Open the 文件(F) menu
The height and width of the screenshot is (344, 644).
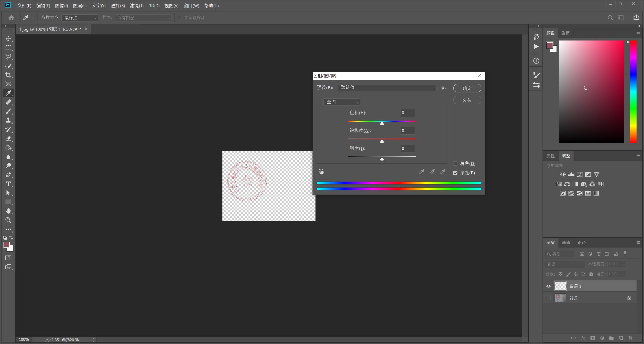tap(24, 6)
